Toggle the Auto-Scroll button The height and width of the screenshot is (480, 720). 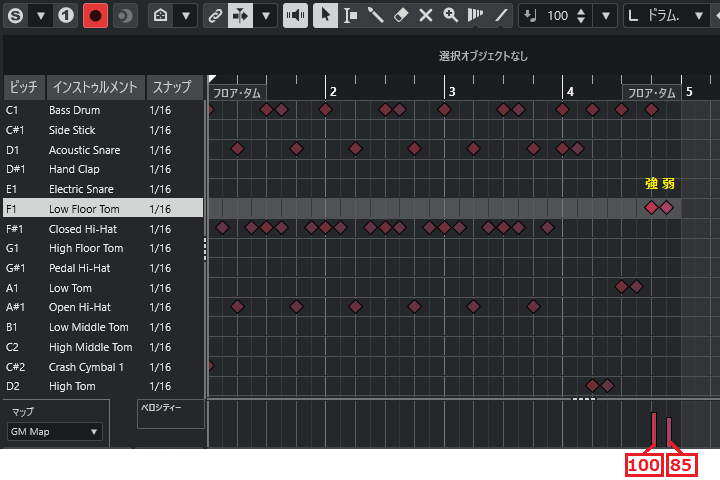240,16
